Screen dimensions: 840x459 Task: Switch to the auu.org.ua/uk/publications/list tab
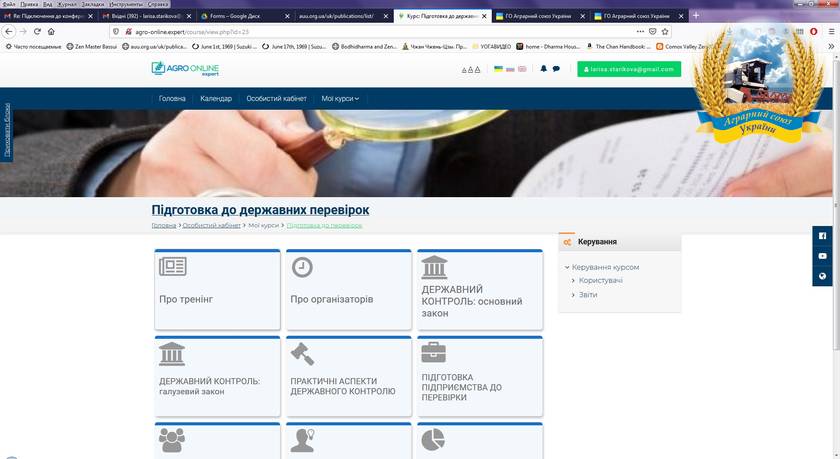343,16
